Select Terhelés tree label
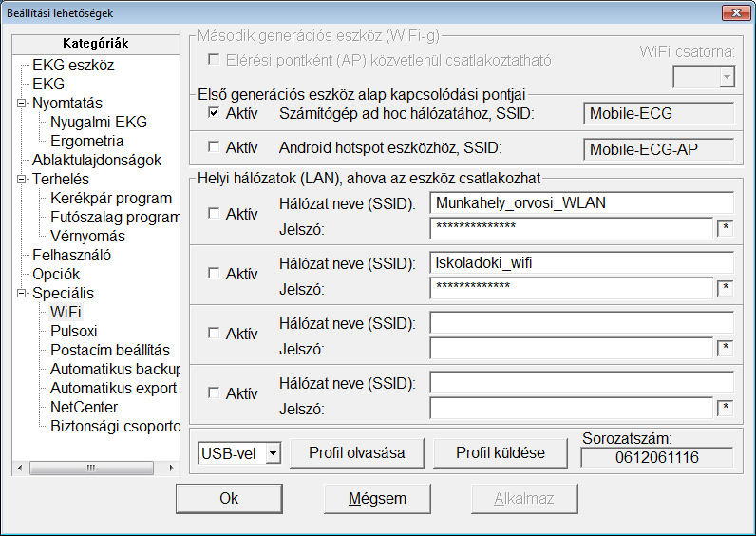This screenshot has width=756, height=536. coord(61,179)
